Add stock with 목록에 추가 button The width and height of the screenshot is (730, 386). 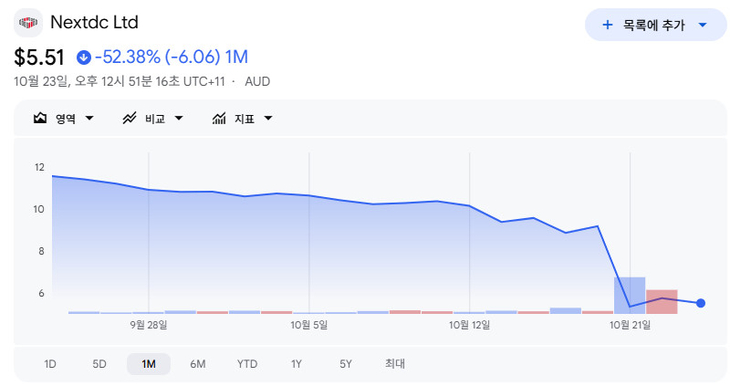point(656,25)
